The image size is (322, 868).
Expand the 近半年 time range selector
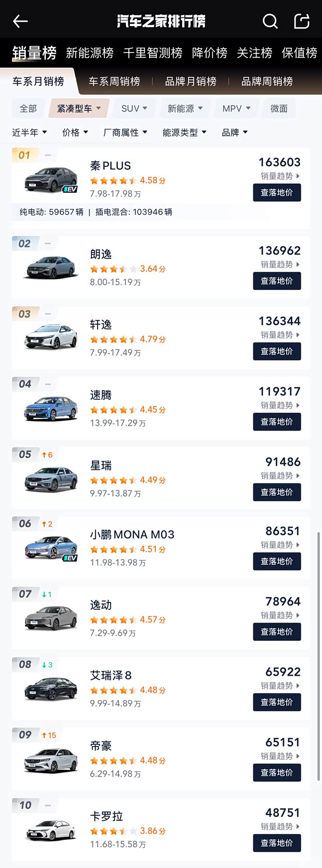29,132
